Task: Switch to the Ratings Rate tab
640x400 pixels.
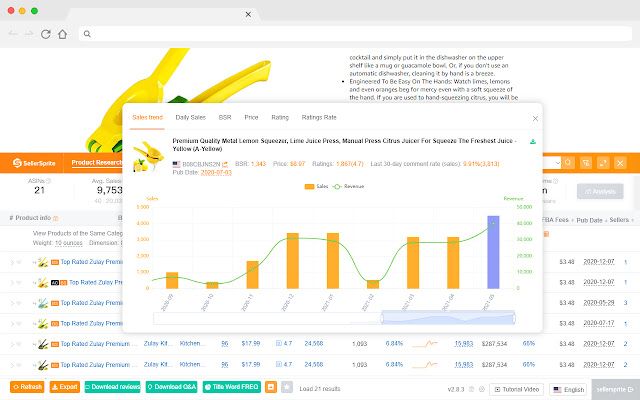Action: click(x=319, y=118)
